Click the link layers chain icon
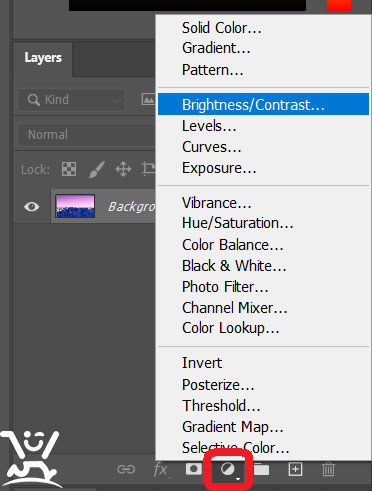This screenshot has height=491, width=372. [x=126, y=469]
